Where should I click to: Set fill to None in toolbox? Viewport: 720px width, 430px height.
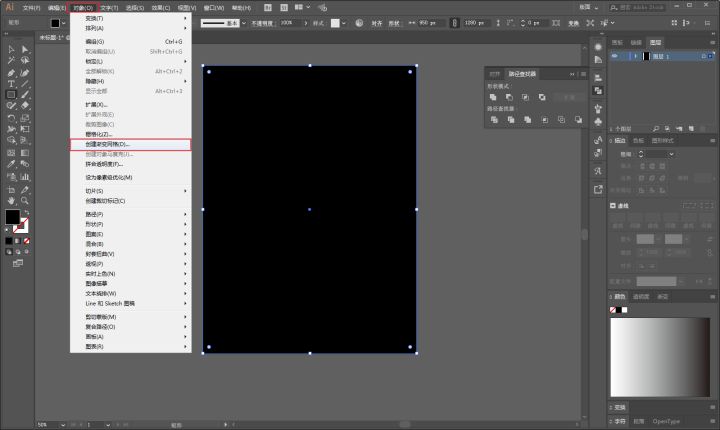(x=28, y=240)
